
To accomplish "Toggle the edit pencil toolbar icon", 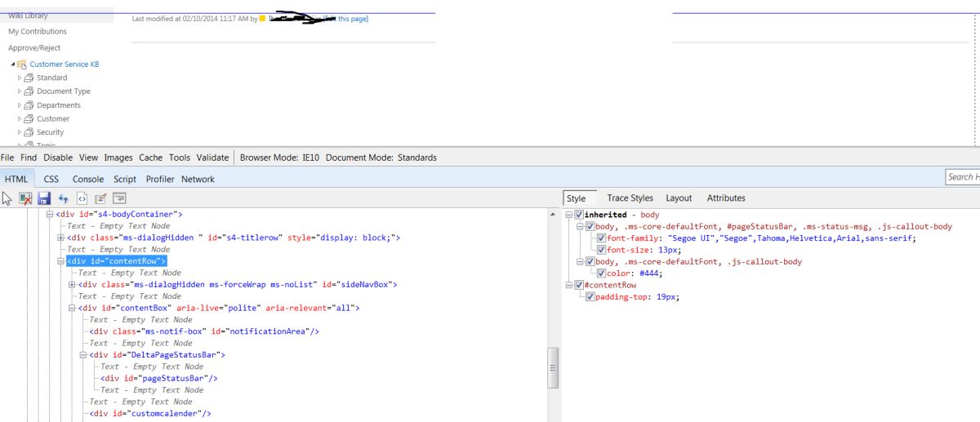I will click(x=100, y=198).
